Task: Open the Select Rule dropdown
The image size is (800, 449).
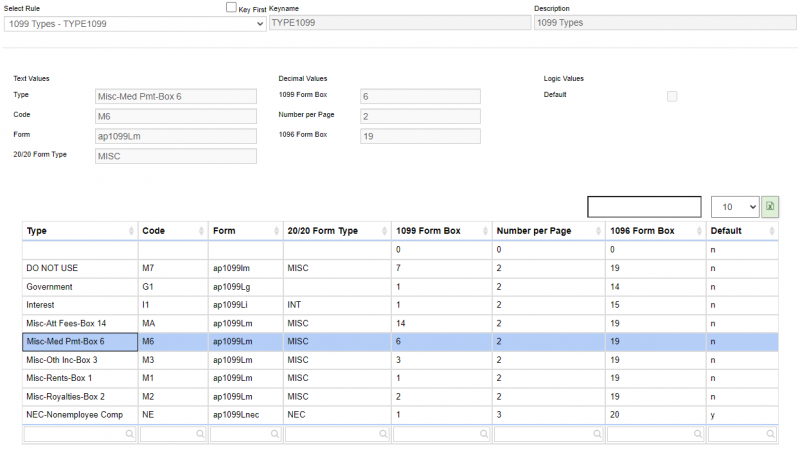Action: coord(135,23)
